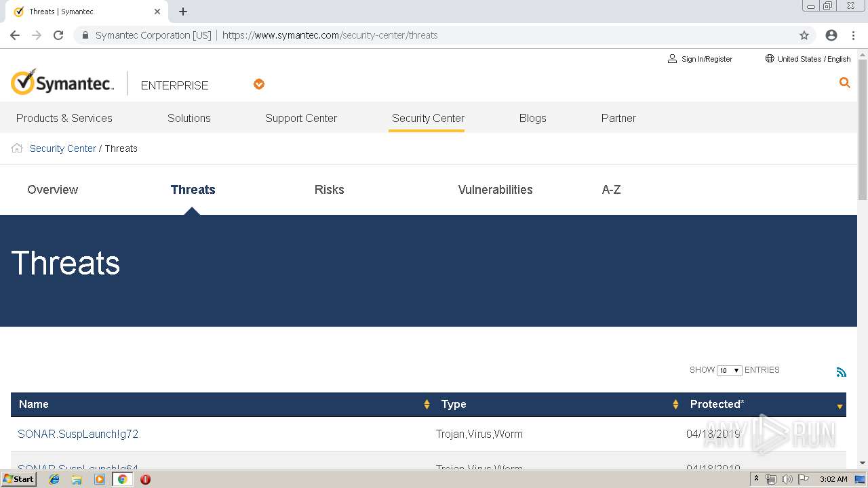Click the page vertical scrollbar thumb

(863, 129)
